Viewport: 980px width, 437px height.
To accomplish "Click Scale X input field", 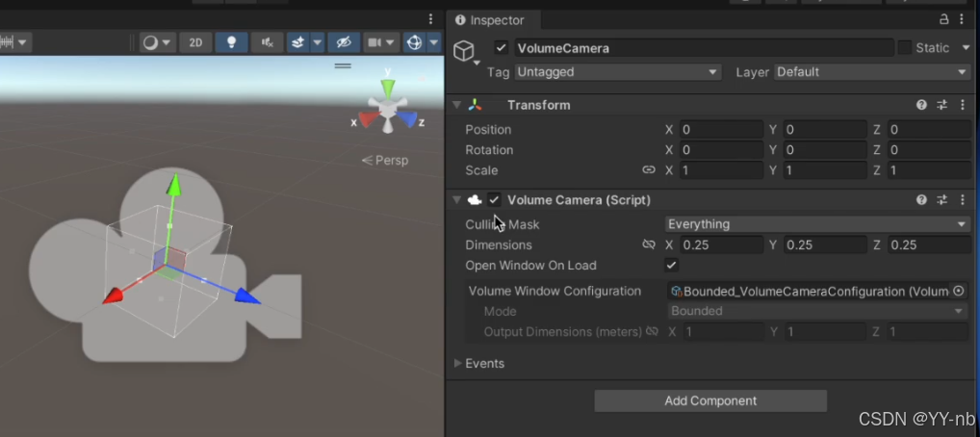I will (721, 170).
